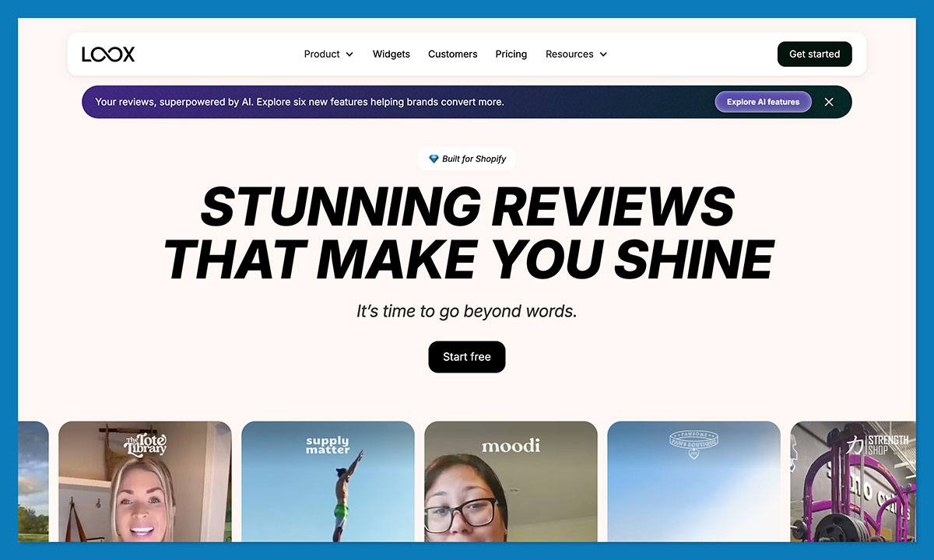Screen dimensions: 934x560
Task: Click the moodi brand logo on the thumbnail
Action: point(511,445)
